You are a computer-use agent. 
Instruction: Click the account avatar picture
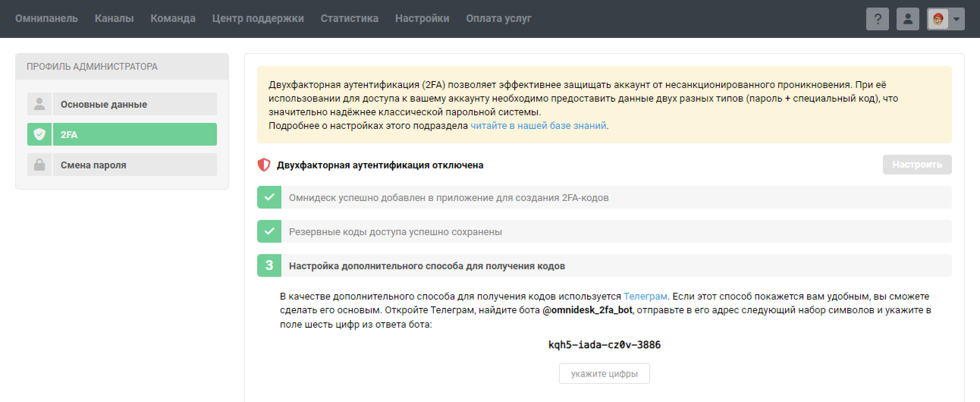click(x=938, y=19)
